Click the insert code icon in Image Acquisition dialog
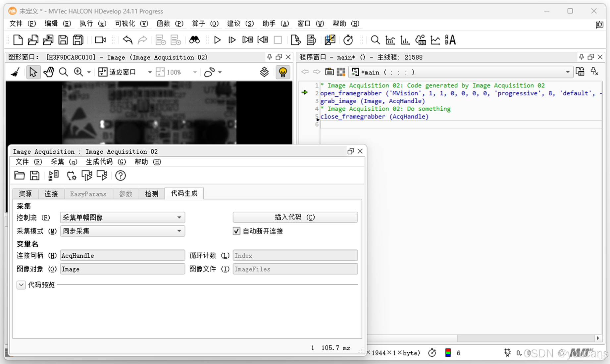The height and width of the screenshot is (364, 610). (53, 176)
